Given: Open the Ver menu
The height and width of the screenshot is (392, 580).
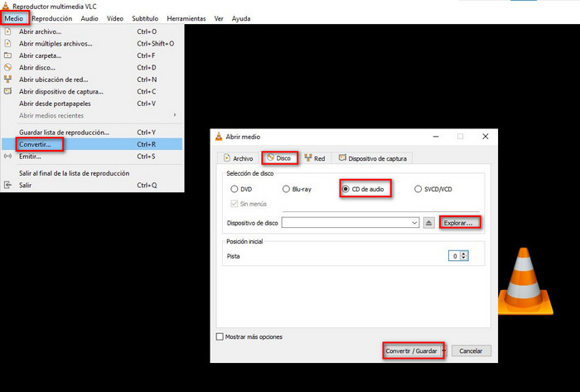Looking at the screenshot, I should 219,18.
